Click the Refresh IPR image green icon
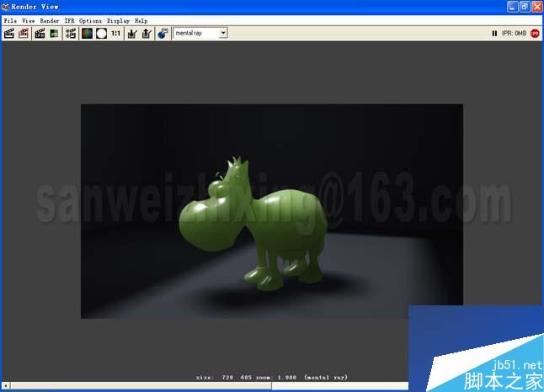The image size is (544, 392). (x=54, y=34)
